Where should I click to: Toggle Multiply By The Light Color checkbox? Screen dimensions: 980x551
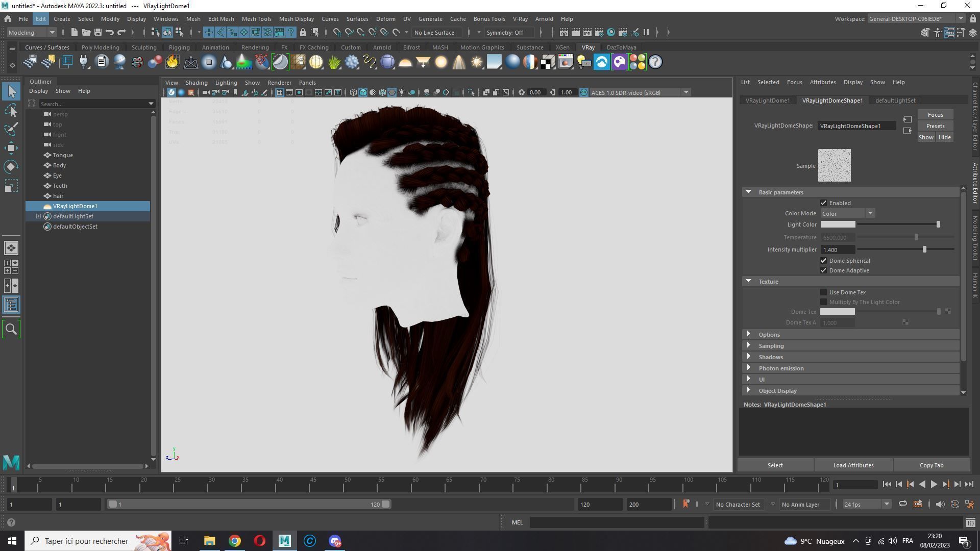823,302
